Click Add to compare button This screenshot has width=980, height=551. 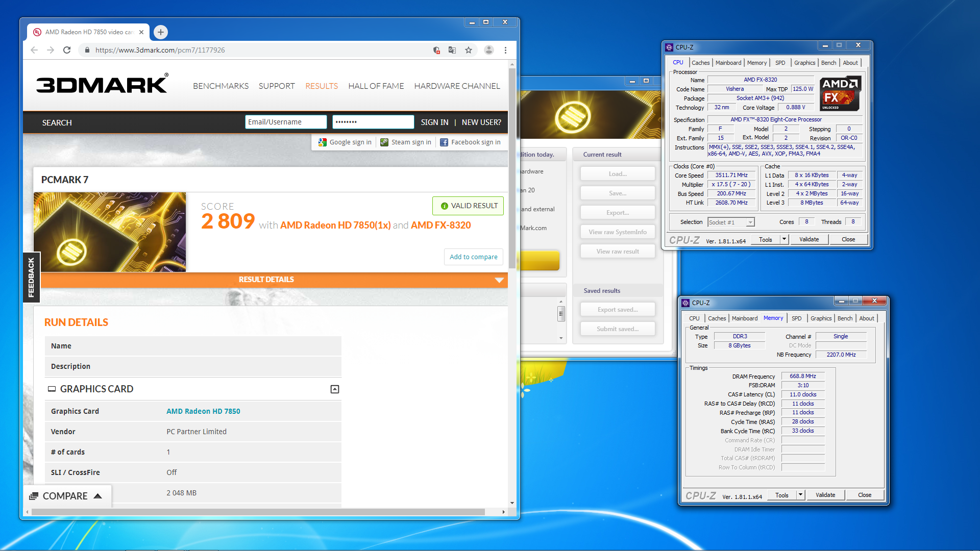point(474,257)
